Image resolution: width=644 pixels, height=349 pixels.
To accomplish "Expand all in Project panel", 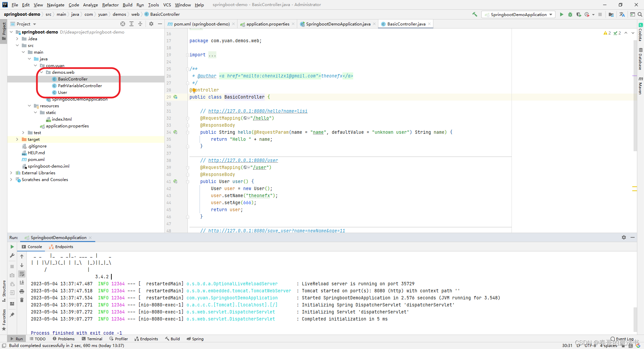I will 131,24.
